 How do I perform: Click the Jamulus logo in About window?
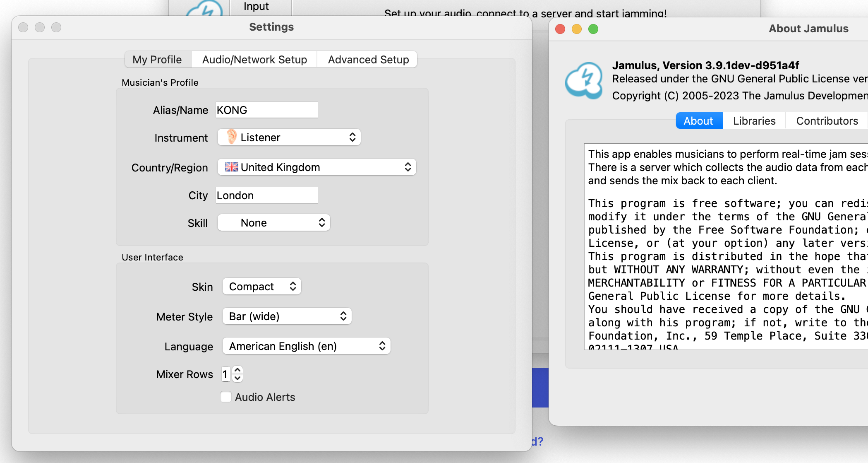[584, 80]
